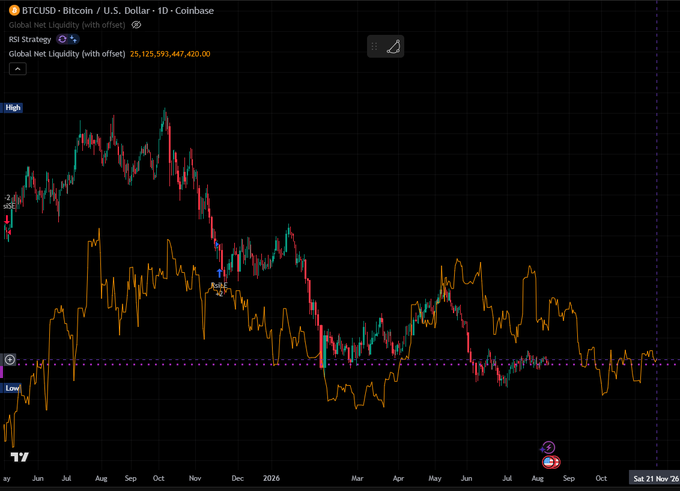Click the plus crosshair button on price line
The width and height of the screenshot is (680, 491).
click(x=10, y=360)
